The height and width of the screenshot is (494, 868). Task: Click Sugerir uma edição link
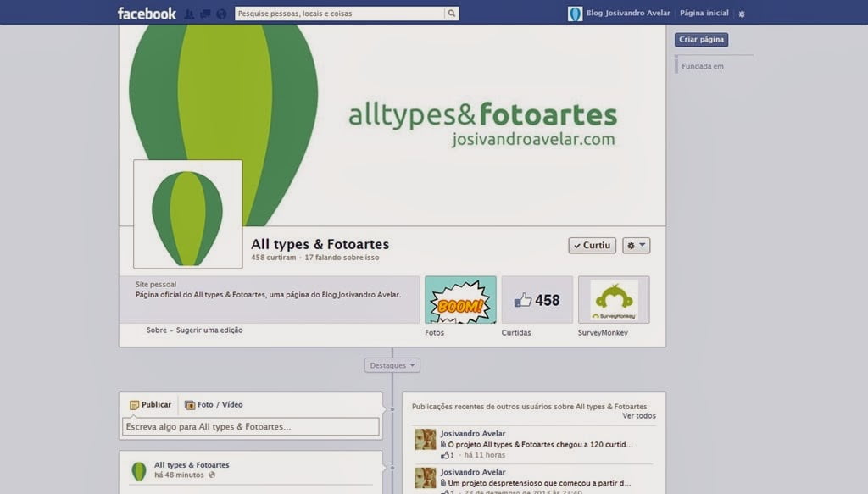click(209, 330)
